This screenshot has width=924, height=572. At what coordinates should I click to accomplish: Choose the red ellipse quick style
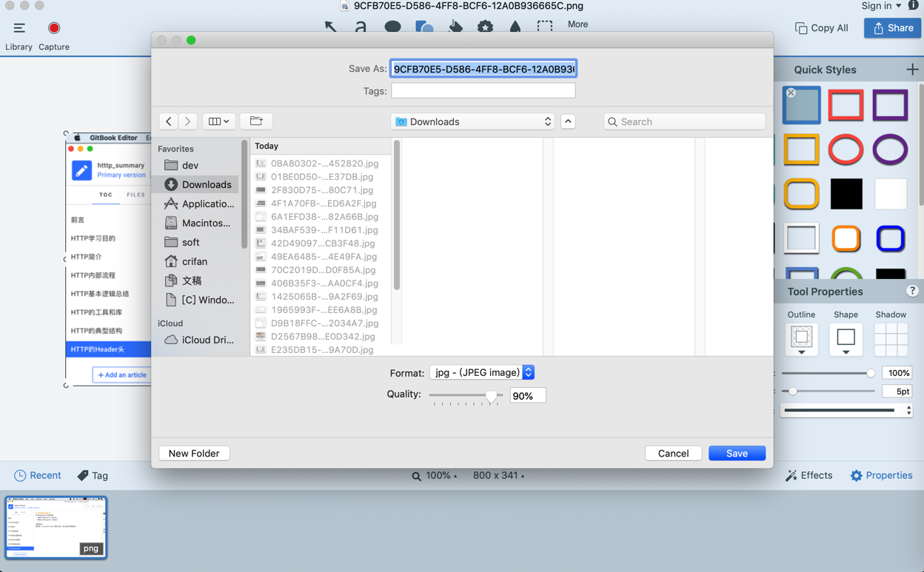(846, 150)
